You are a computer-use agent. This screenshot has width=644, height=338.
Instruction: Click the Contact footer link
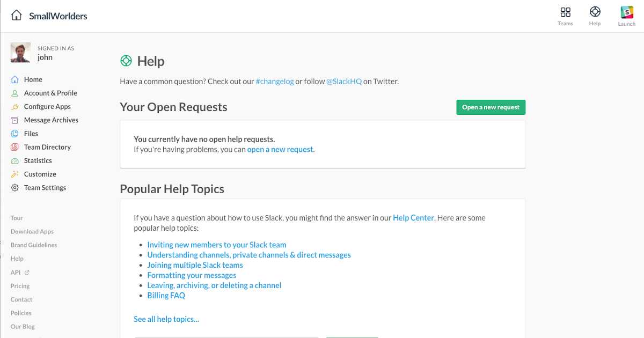click(21, 299)
